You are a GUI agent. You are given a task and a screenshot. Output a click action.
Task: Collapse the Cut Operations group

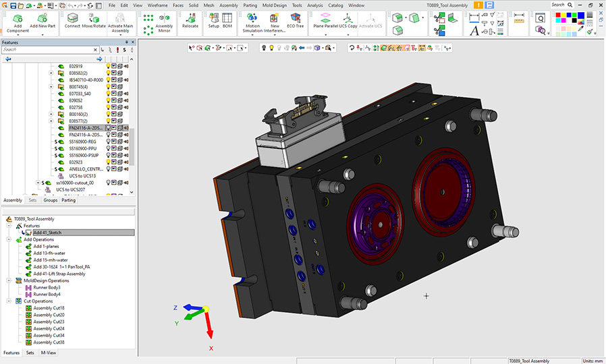(9, 301)
